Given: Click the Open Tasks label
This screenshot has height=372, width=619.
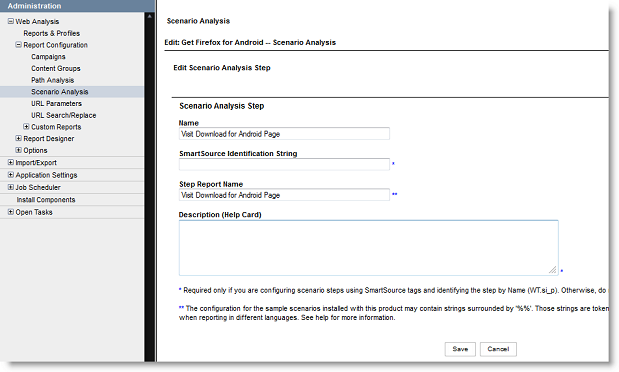Looking at the screenshot, I should [34, 212].
